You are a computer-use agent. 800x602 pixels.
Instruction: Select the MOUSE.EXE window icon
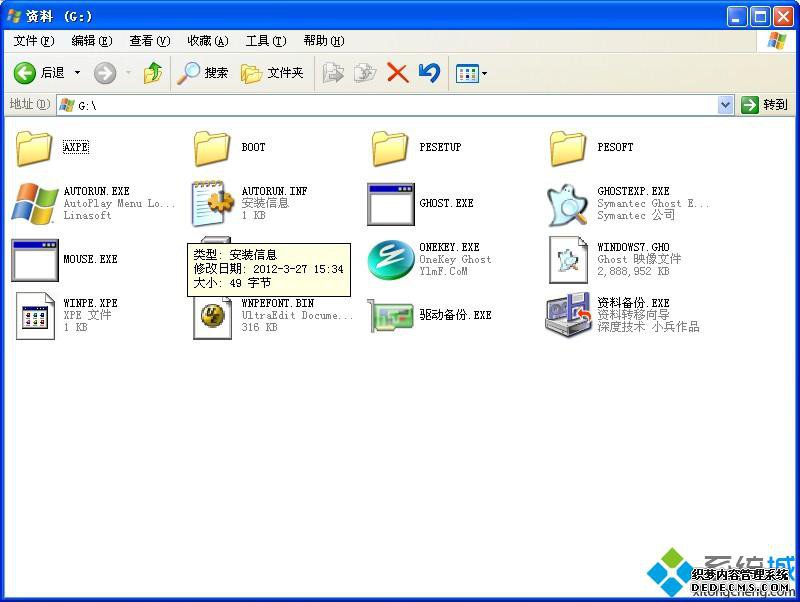[35, 260]
